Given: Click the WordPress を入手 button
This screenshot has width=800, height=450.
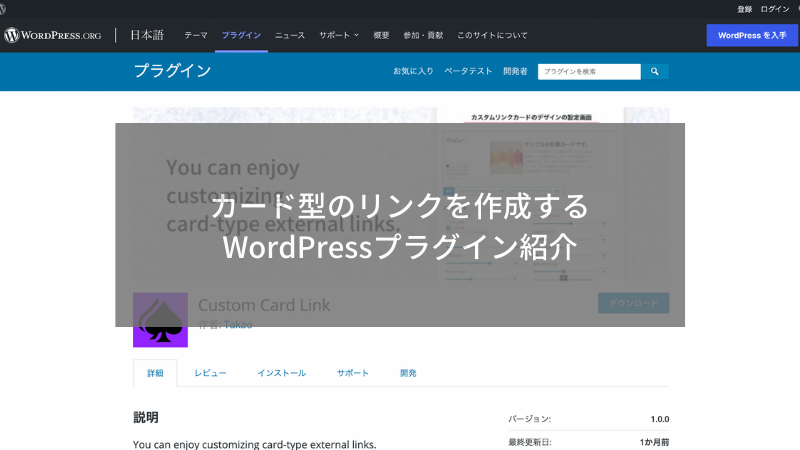Looking at the screenshot, I should [x=752, y=35].
